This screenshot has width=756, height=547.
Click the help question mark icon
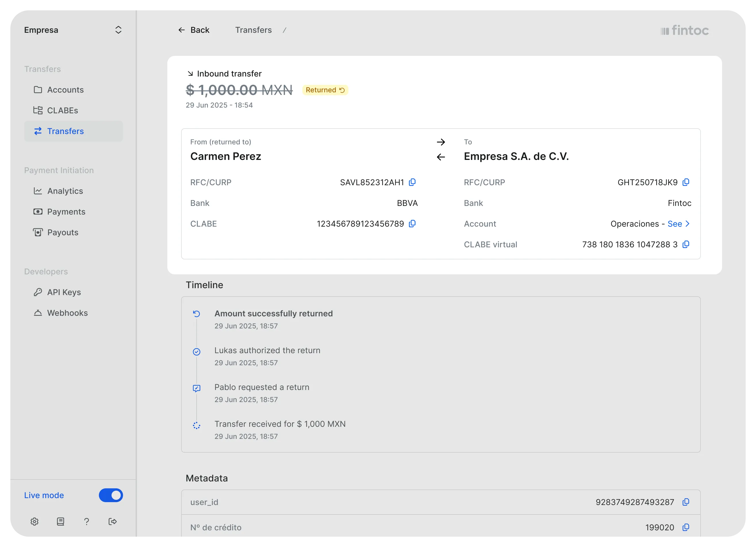(x=86, y=521)
